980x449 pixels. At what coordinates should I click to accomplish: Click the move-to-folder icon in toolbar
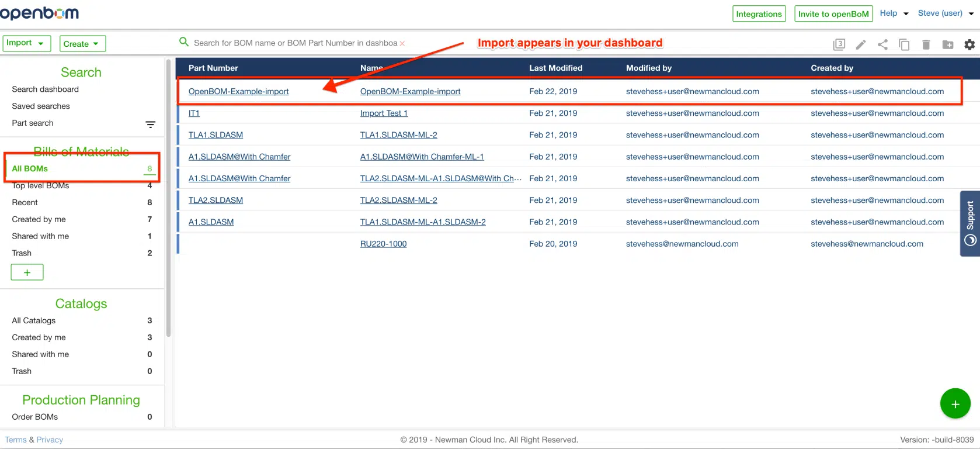coord(948,44)
